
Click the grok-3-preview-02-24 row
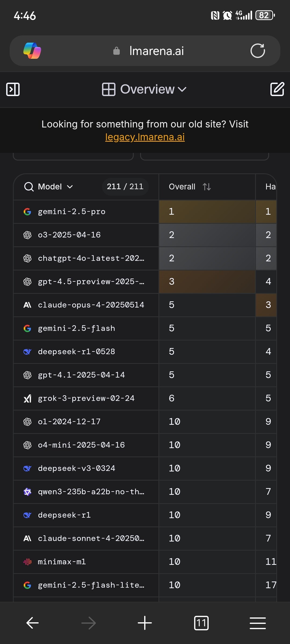tap(86, 398)
